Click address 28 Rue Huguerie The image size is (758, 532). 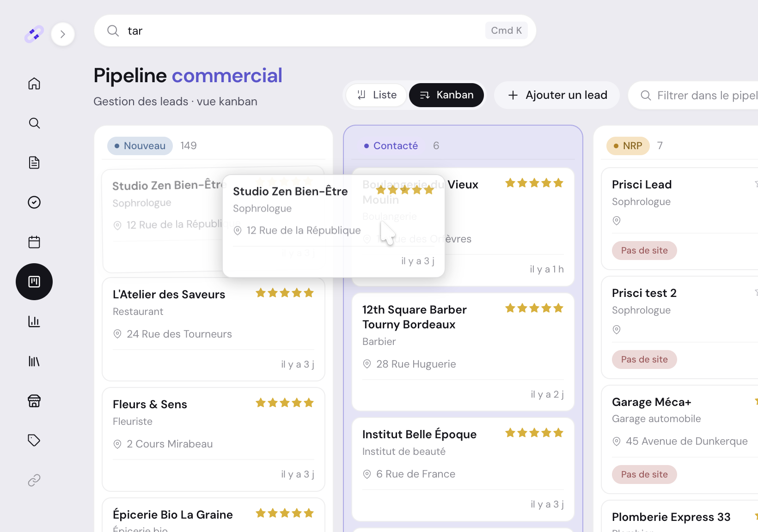(416, 364)
